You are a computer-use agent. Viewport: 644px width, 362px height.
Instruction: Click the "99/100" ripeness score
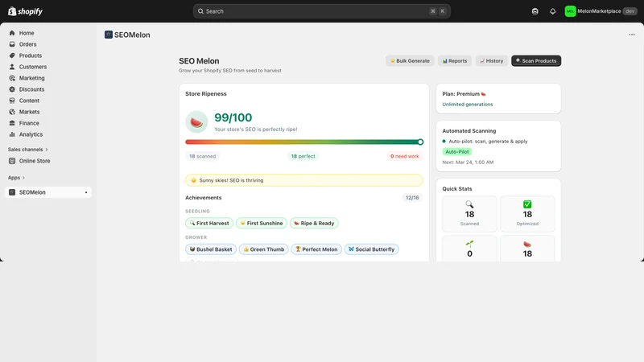233,117
